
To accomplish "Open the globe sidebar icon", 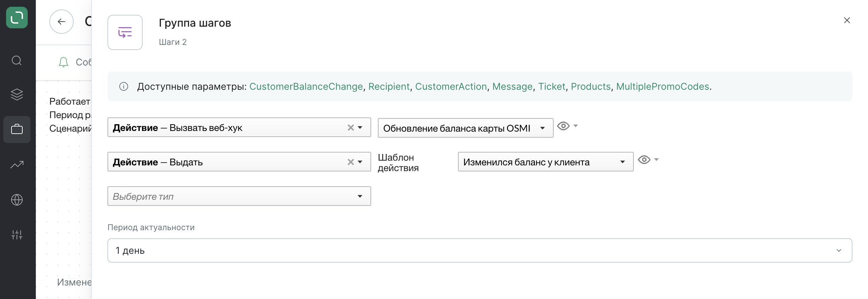I will point(17,200).
